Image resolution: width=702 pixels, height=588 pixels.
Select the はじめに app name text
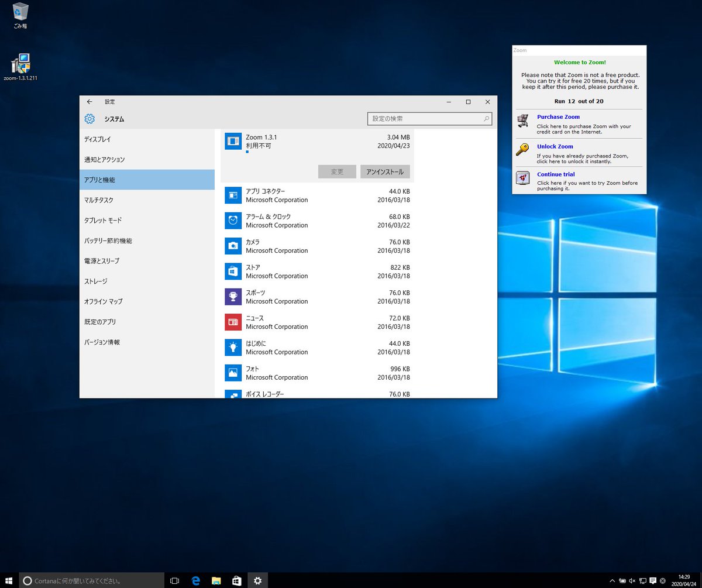point(256,343)
